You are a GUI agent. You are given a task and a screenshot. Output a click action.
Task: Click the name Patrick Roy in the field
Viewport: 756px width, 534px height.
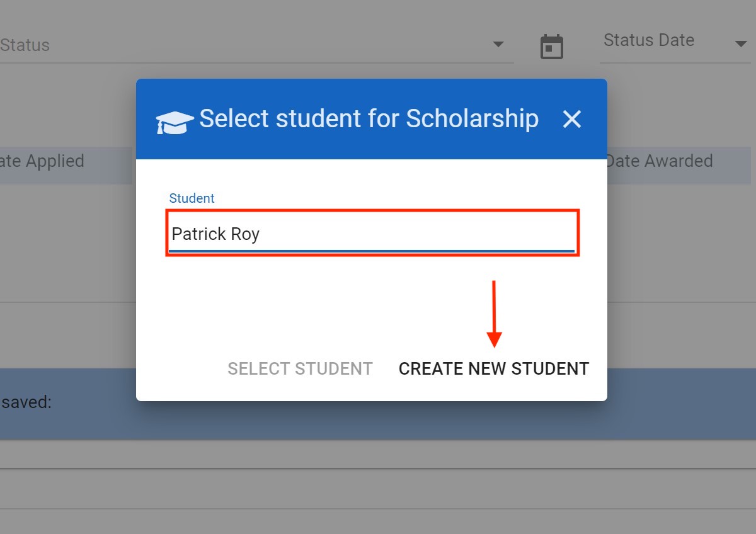[215, 234]
